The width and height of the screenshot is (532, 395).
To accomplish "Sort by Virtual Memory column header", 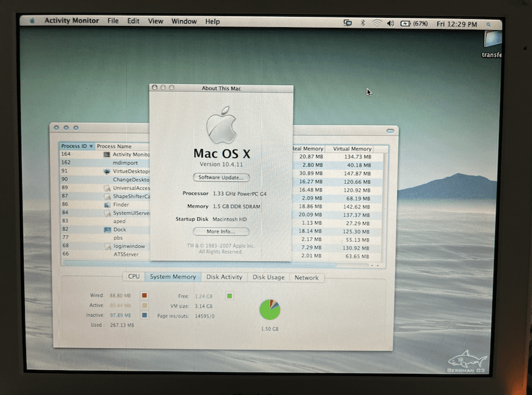I will pos(352,148).
